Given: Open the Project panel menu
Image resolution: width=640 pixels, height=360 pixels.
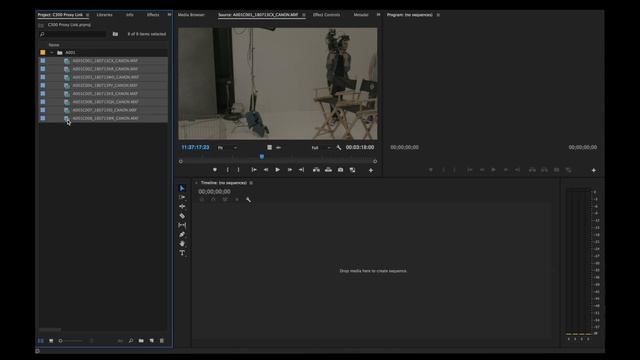Looking at the screenshot, I should tap(87, 15).
